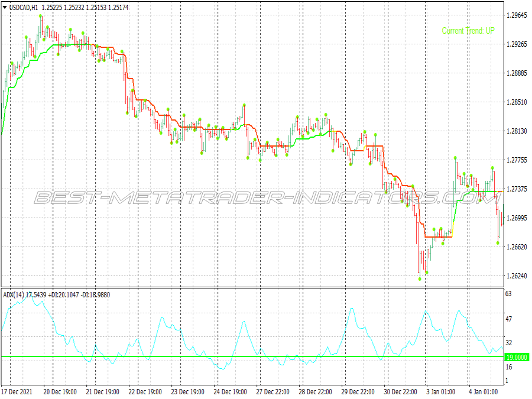Click the 29 Dec 22:00 time label

[358, 391]
